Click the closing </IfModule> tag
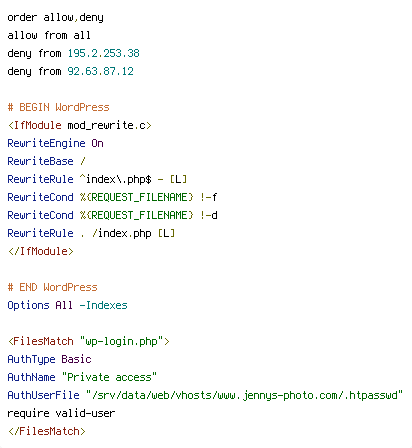Image resolution: width=412 pixels, height=448 pixels. click(40, 251)
